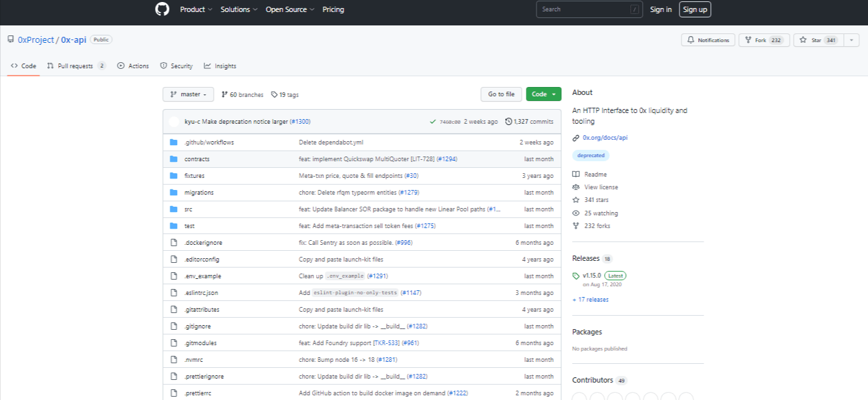Open GitHub home via Octocat logo
The width and height of the screenshot is (868, 400).
[x=162, y=9]
